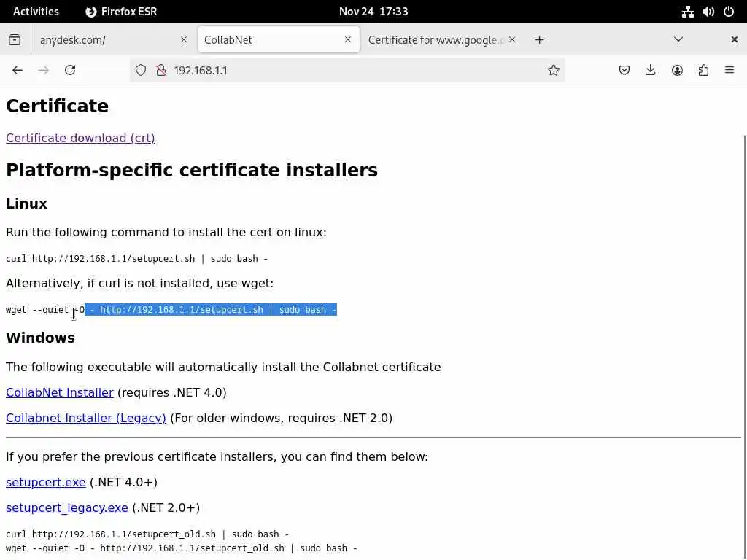
Task: Open the volume control icon
Action: pos(708,12)
